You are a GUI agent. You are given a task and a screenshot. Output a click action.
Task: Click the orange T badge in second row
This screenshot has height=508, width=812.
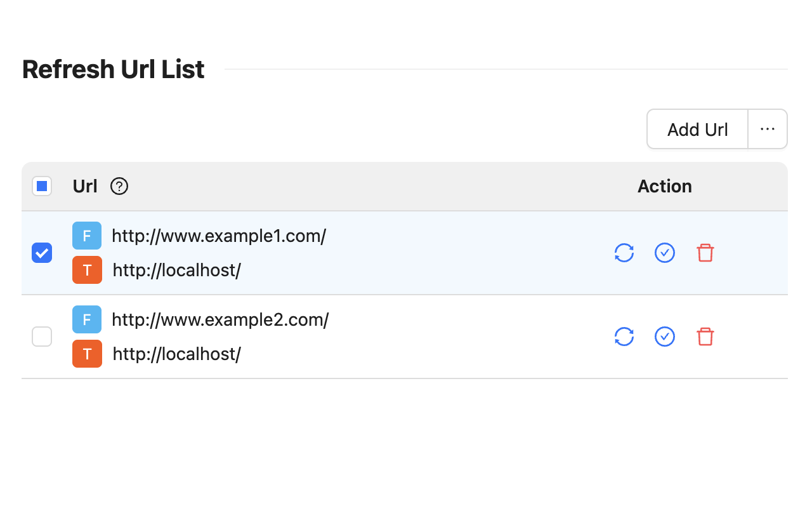click(x=87, y=354)
